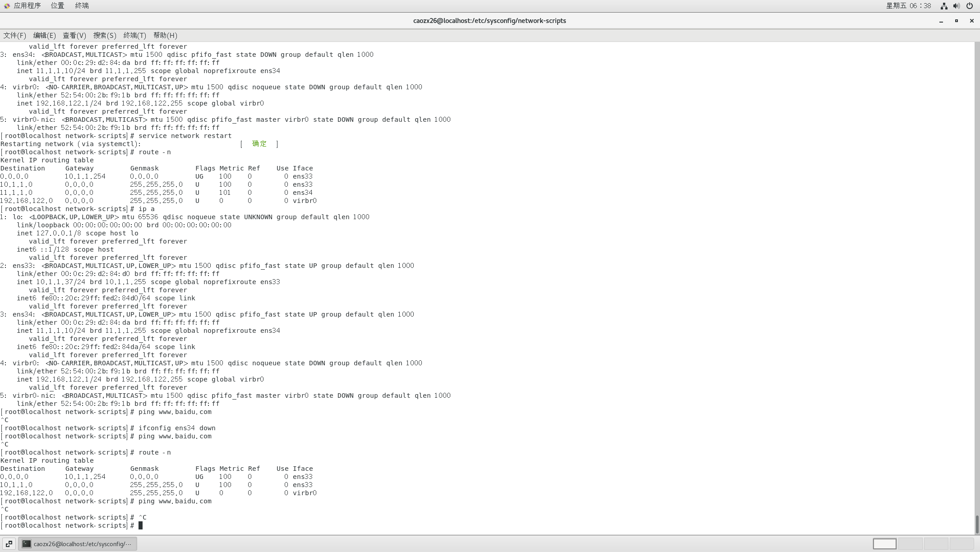Maximize the terminal window

click(956, 21)
